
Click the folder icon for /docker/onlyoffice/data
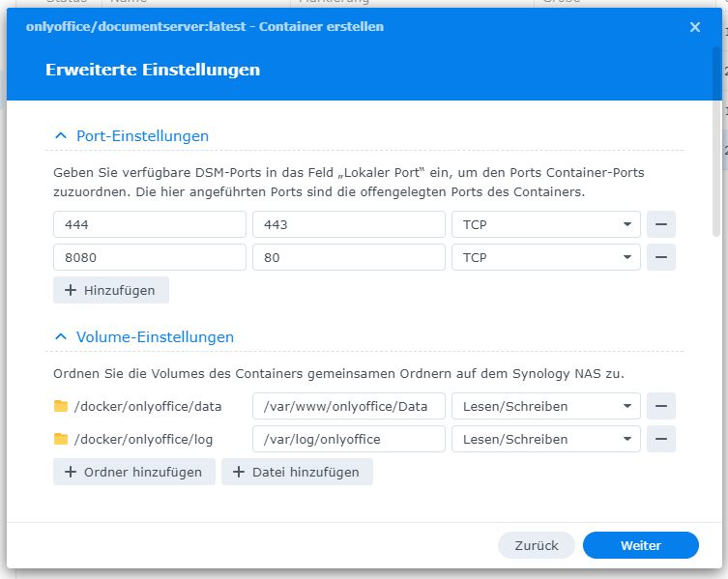point(61,406)
